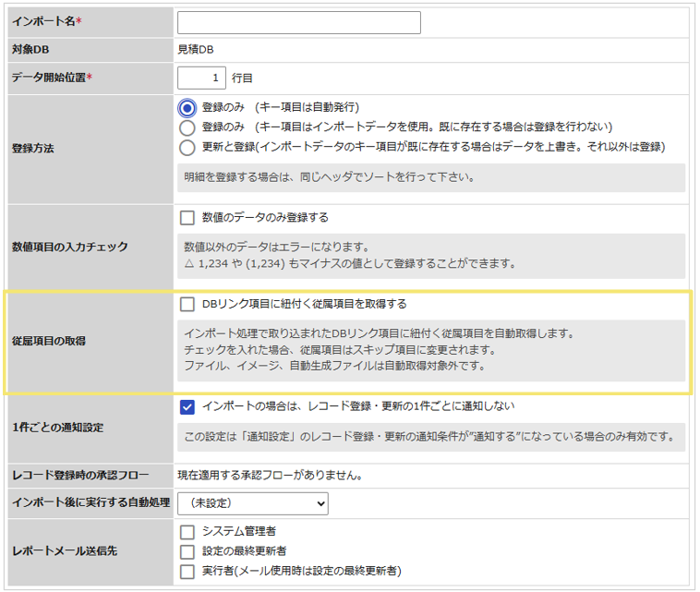The image size is (700, 592).
Task: Click 現在適用する承認フローがありません text
Action: click(x=270, y=476)
